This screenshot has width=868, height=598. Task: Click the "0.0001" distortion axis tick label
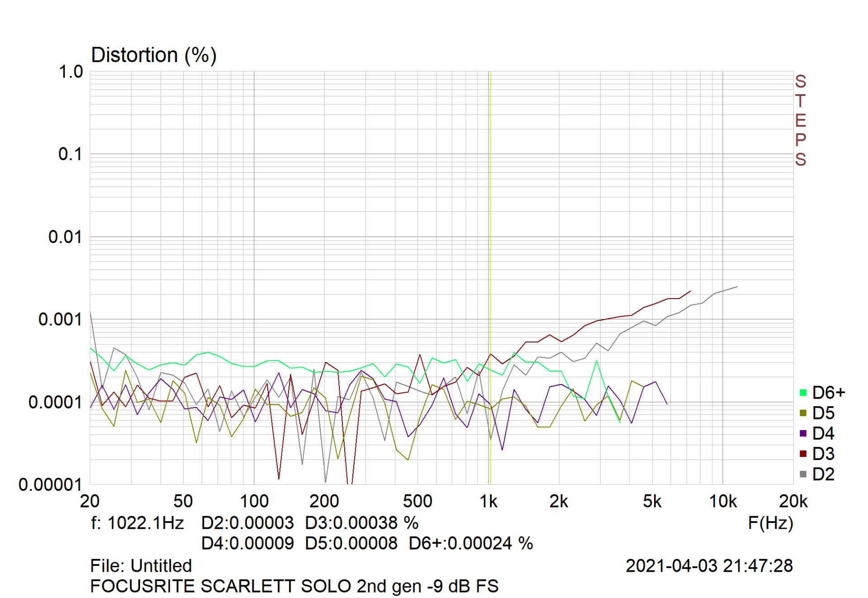[x=55, y=402]
